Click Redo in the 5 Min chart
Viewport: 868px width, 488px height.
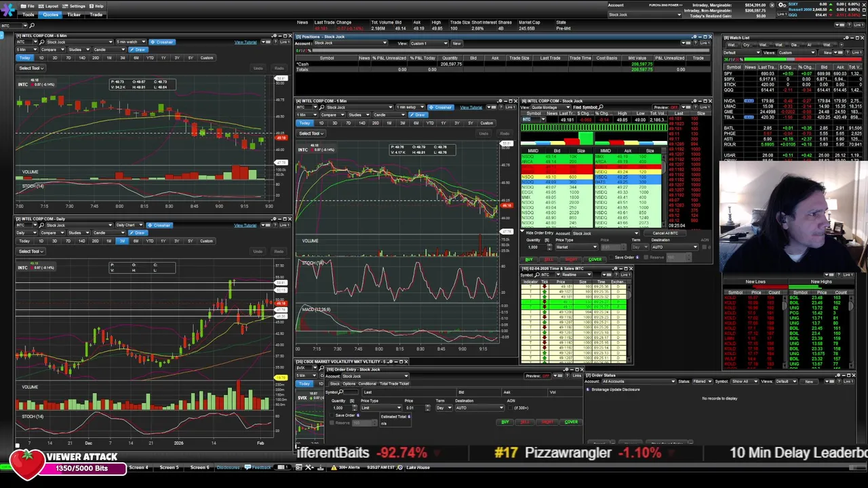(x=279, y=68)
